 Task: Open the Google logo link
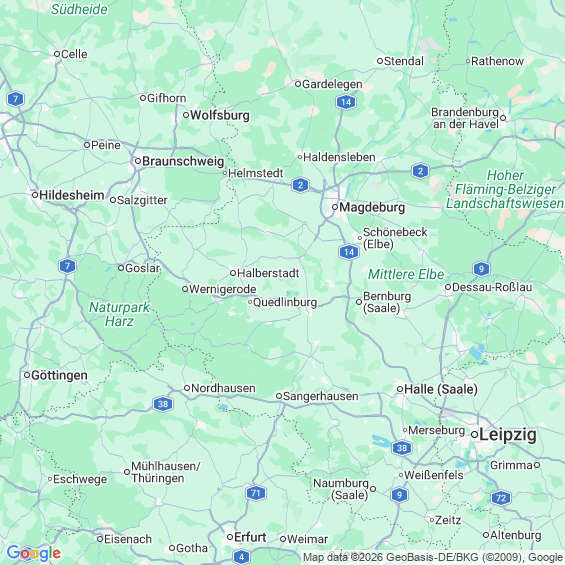34,553
